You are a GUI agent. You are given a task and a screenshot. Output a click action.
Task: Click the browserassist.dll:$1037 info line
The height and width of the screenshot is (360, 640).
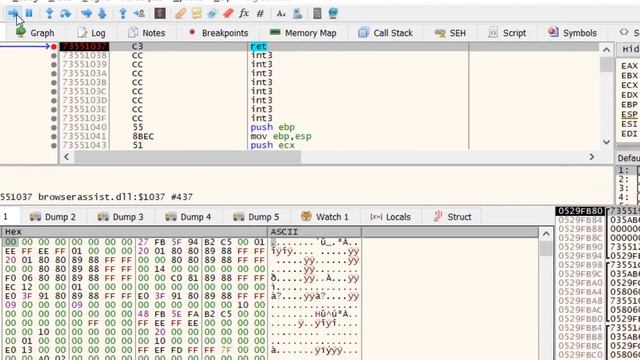click(96, 197)
